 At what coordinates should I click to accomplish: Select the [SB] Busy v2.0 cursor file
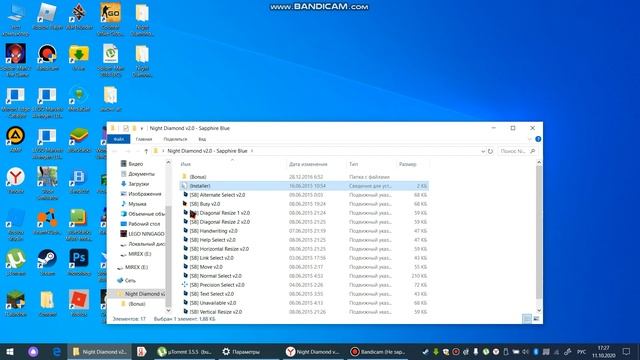coord(304,204)
